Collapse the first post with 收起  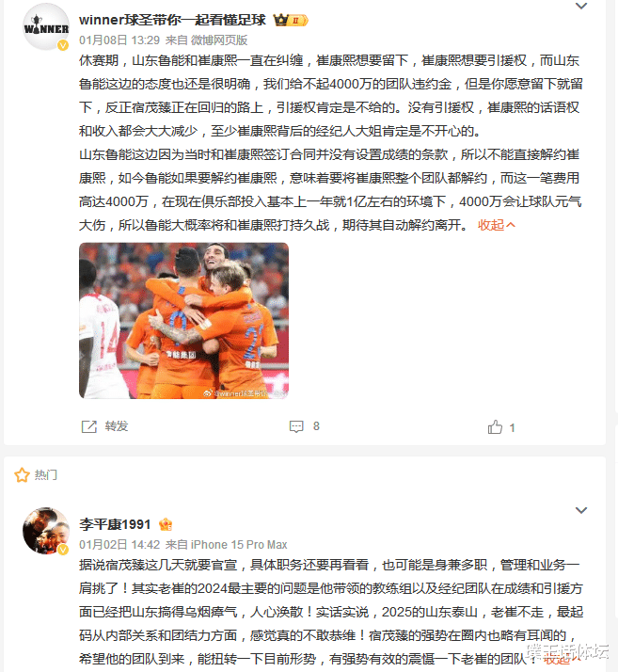pyautogui.click(x=497, y=225)
